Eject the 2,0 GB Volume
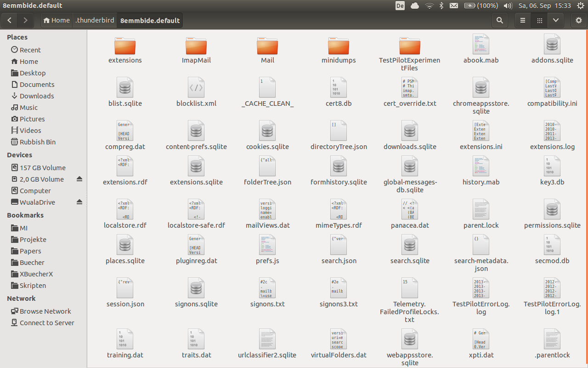Image resolution: width=588 pixels, height=368 pixels. (79, 179)
